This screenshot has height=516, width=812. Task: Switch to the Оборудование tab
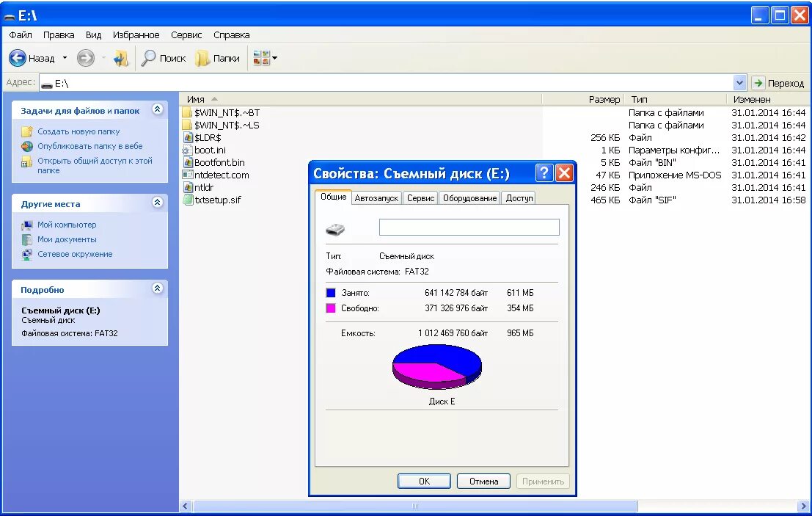(469, 198)
